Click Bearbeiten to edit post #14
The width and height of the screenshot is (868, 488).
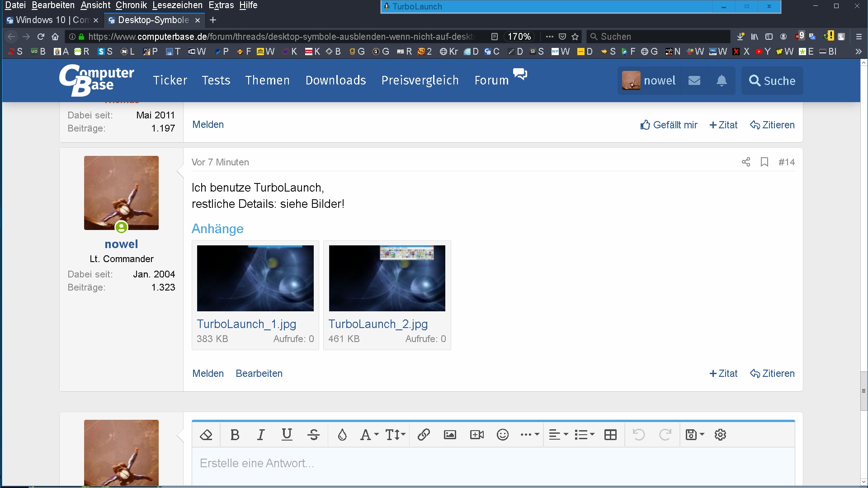point(259,373)
